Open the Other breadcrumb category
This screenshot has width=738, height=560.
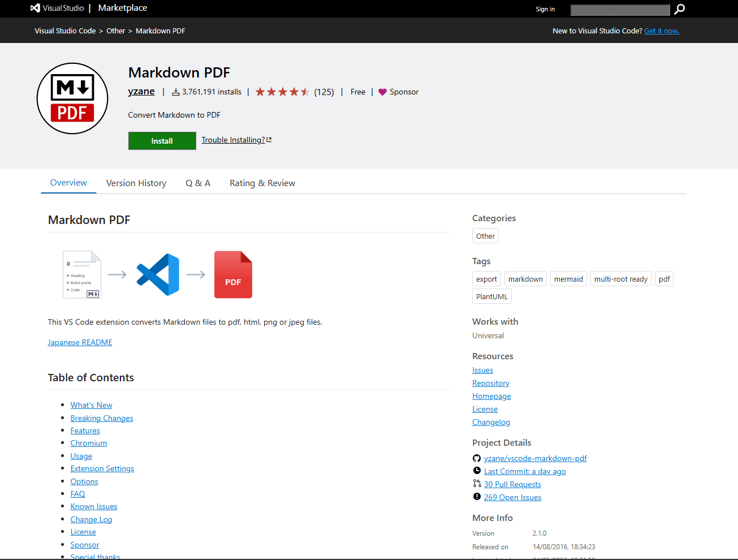click(116, 31)
